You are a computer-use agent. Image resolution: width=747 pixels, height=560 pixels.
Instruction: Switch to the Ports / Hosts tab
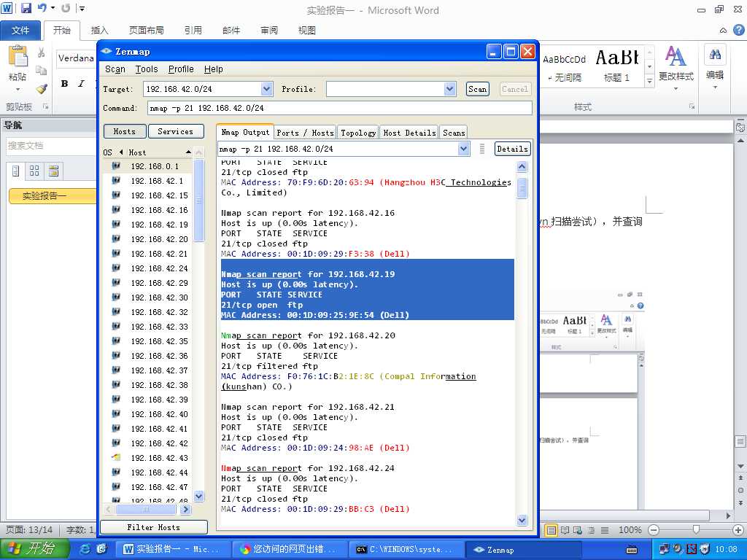click(305, 133)
